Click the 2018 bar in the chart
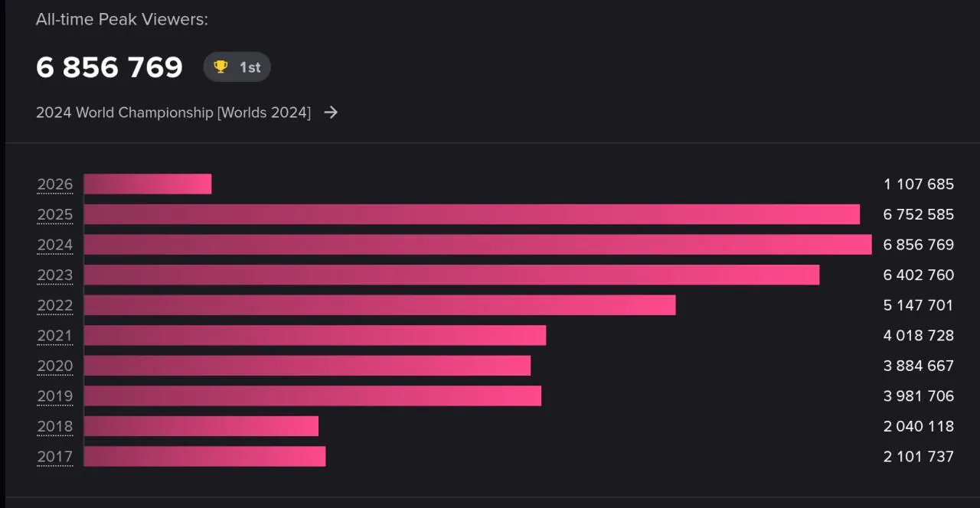980x508 pixels. tap(201, 426)
